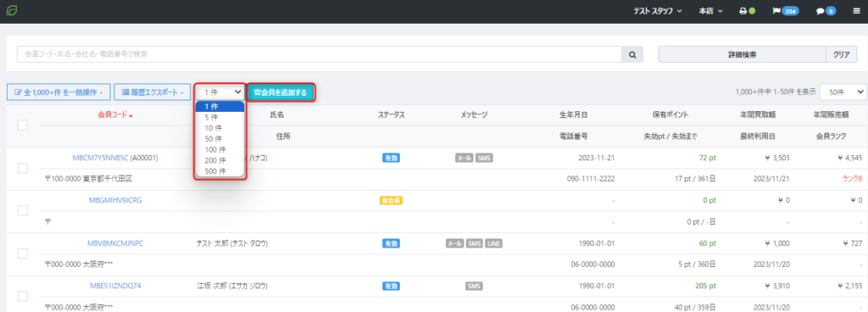Click the name 江坂 次郎 (エサカ ジロウ)

(232, 286)
